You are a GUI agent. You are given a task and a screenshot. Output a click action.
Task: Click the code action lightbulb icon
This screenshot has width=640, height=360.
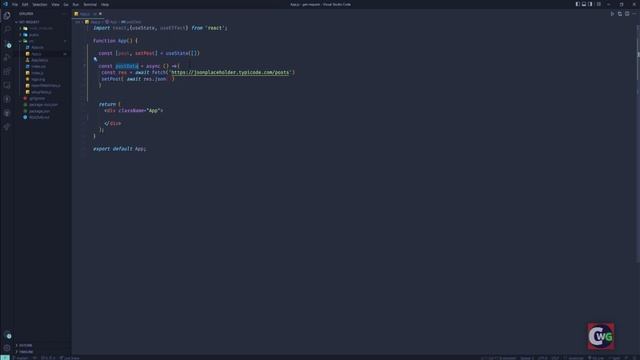pyautogui.click(x=96, y=59)
